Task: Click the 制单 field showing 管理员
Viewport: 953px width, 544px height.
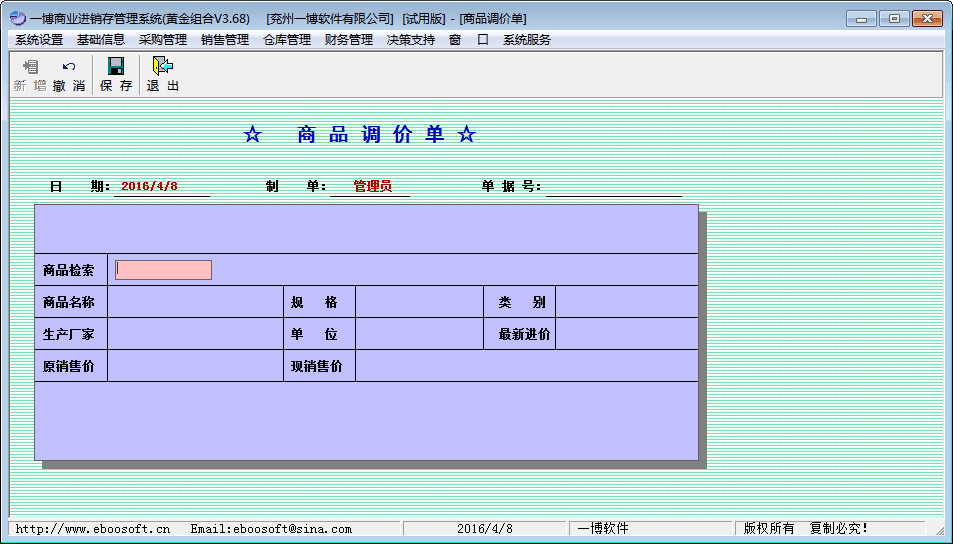Action: tap(371, 187)
